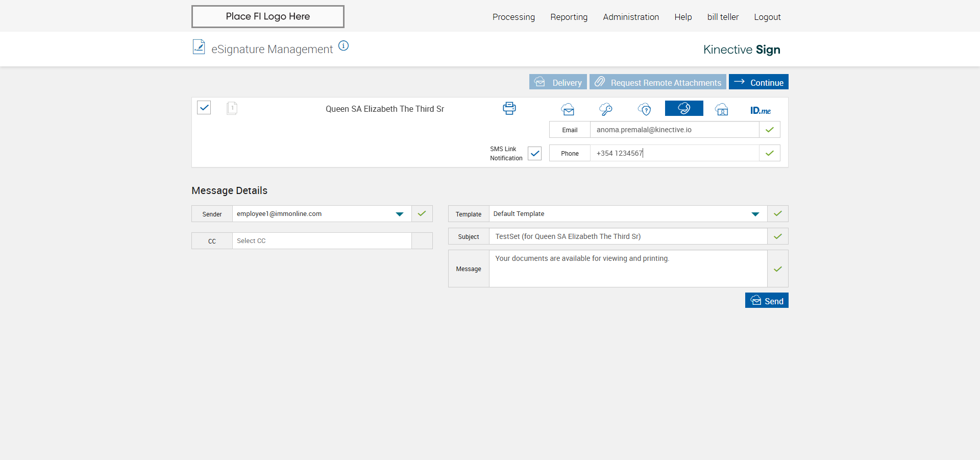Select the security question shield icon

(x=644, y=109)
